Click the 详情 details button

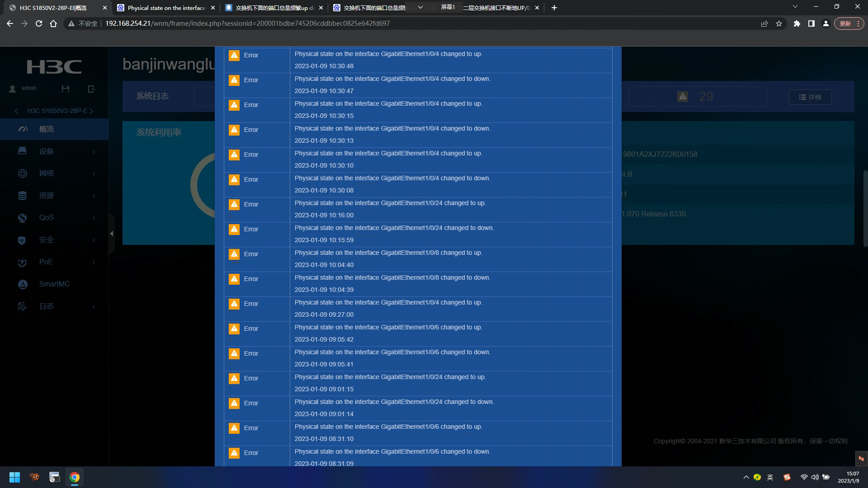(x=810, y=97)
